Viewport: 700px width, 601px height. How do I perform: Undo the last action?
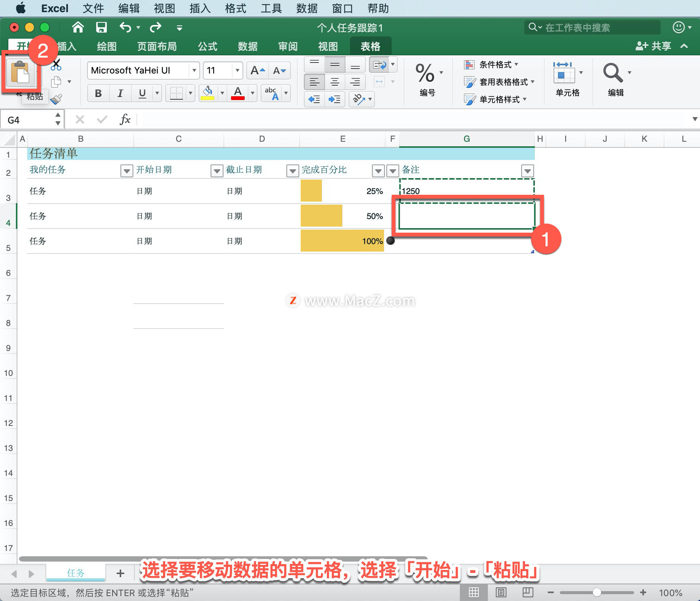125,27
